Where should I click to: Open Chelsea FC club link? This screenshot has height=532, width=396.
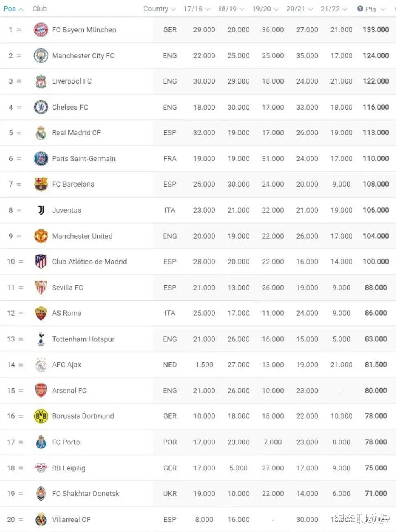click(x=70, y=107)
